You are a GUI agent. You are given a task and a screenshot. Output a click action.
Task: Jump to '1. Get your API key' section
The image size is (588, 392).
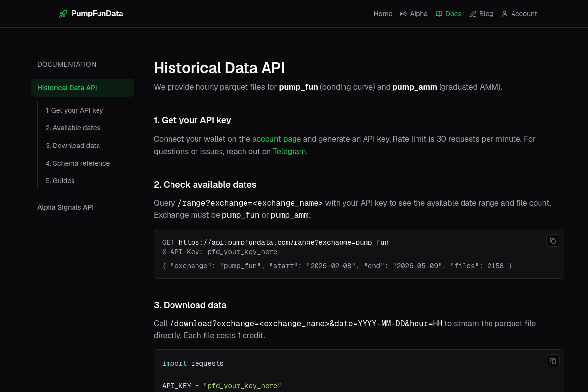point(74,110)
